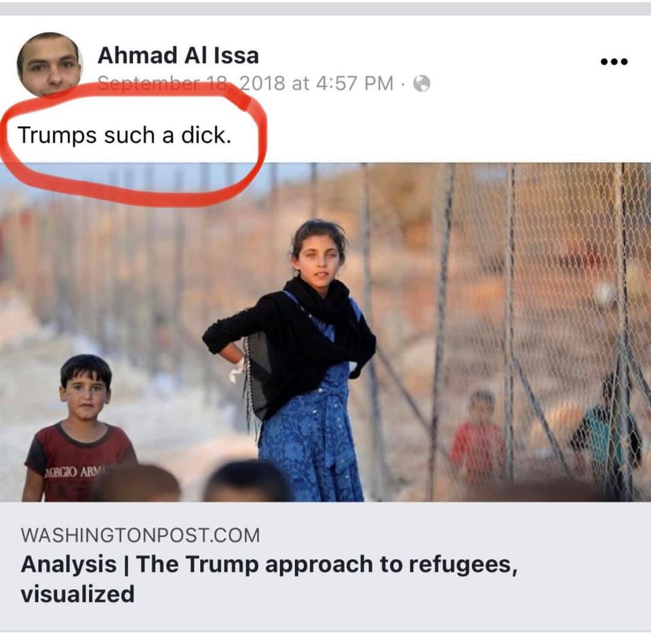Click the girl in the blue dress
This screenshot has width=651, height=644.
[x=298, y=361]
